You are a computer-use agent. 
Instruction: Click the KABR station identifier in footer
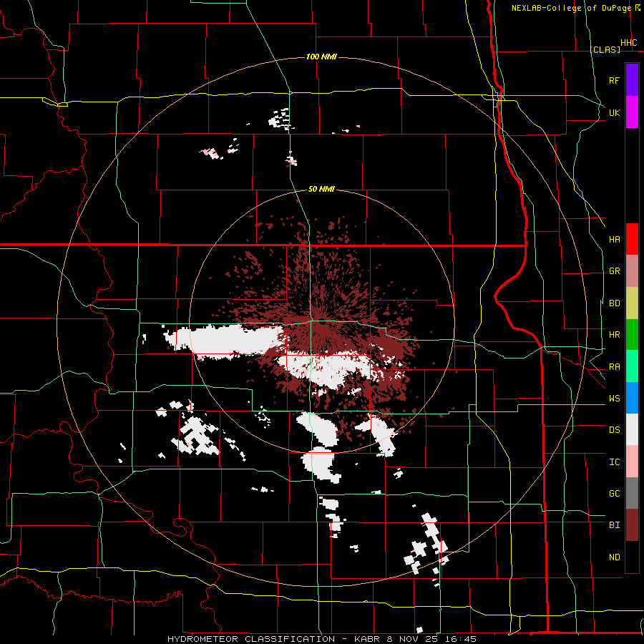[x=368, y=639]
